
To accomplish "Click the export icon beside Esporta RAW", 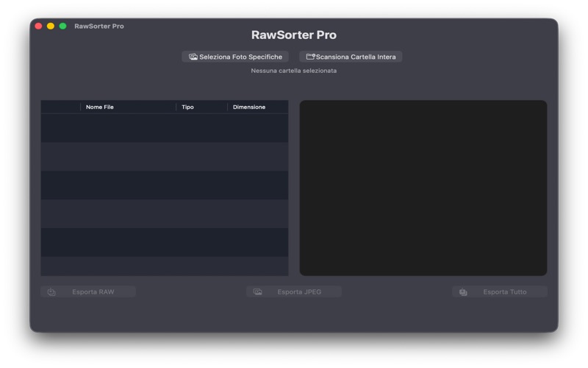I will pyautogui.click(x=51, y=291).
